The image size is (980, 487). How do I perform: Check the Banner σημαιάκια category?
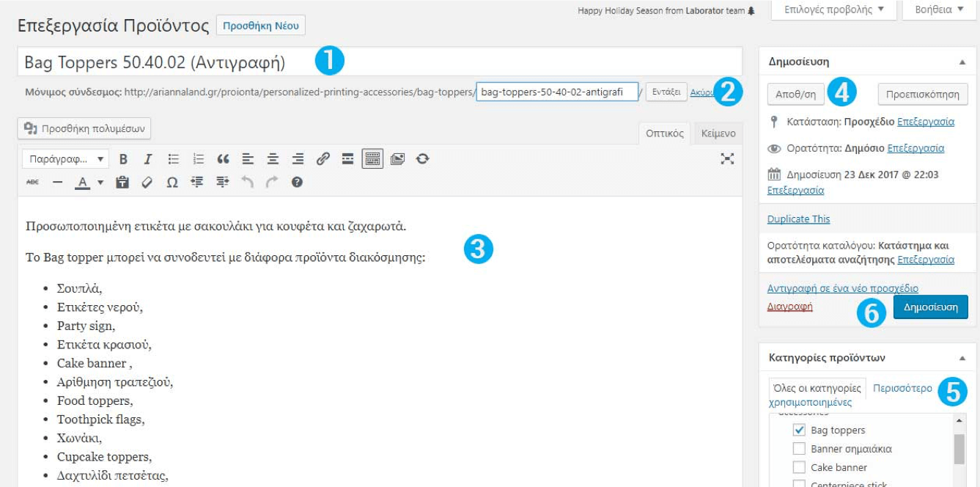pos(799,449)
